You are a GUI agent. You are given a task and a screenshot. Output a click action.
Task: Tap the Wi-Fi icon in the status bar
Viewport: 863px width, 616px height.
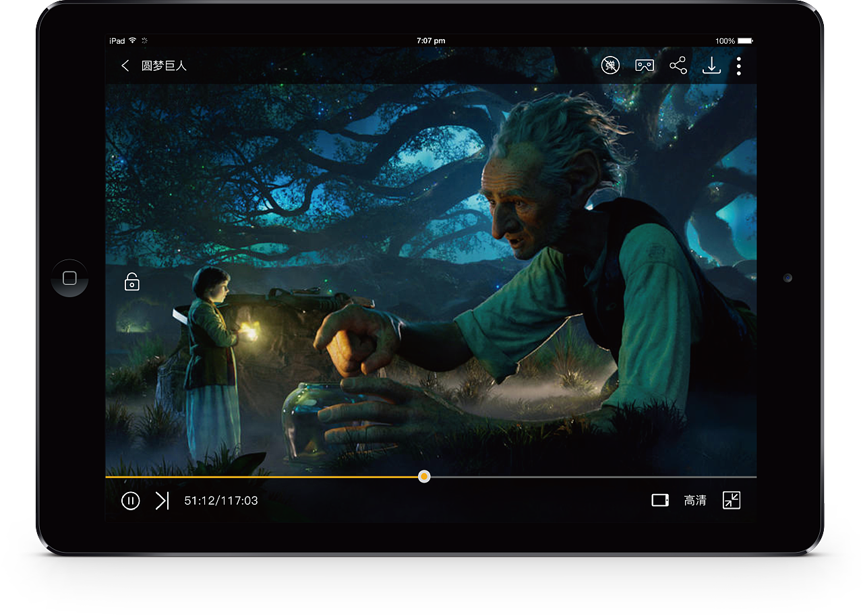(133, 40)
